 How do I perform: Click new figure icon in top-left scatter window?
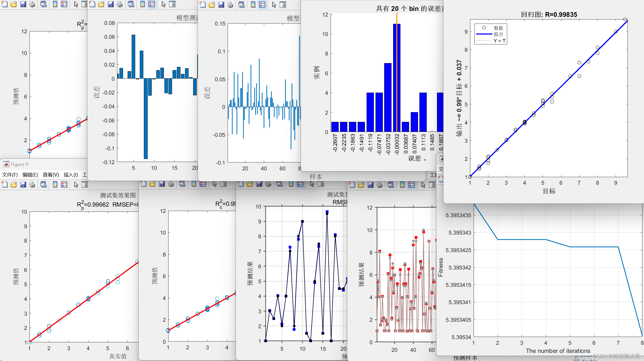pyautogui.click(x=5, y=4)
